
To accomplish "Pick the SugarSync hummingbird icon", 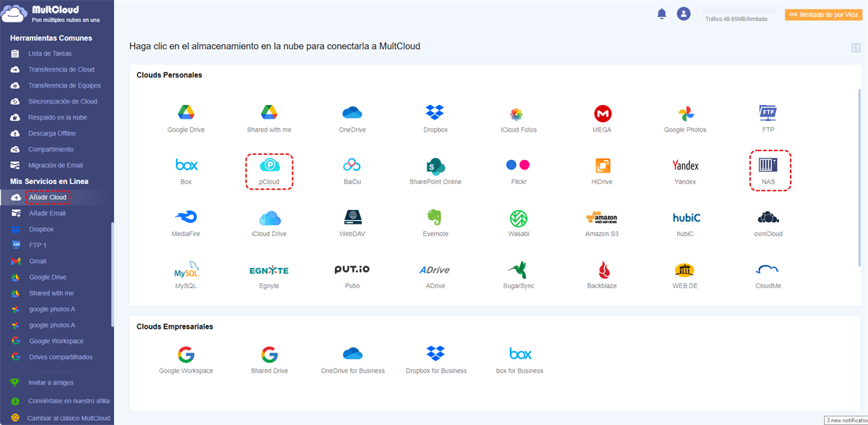I will click(518, 270).
